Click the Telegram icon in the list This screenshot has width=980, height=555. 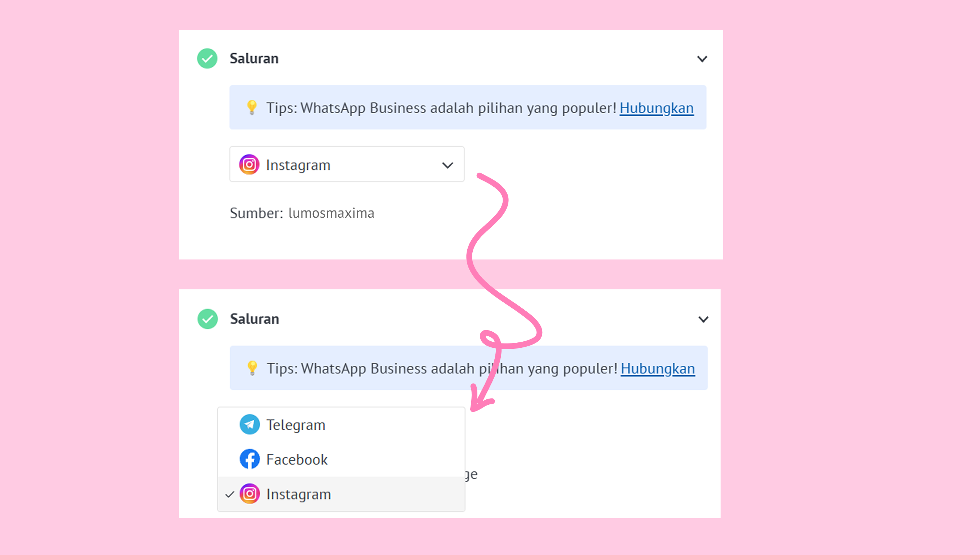tap(250, 424)
